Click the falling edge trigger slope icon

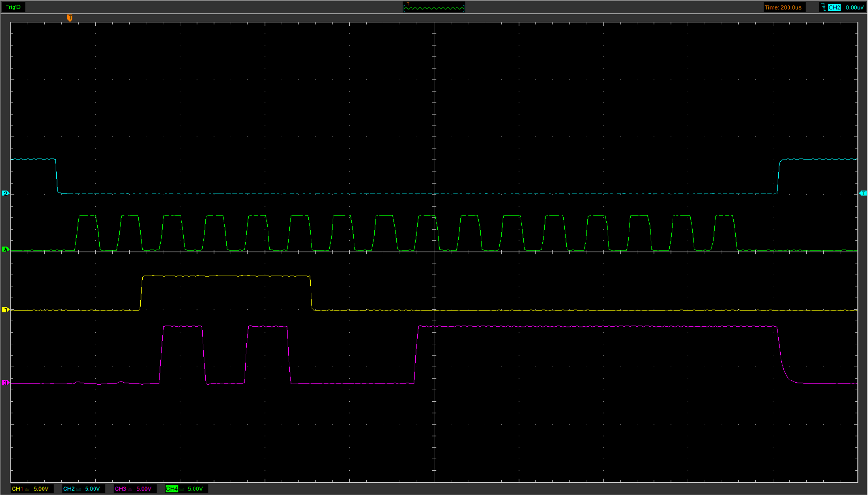pyautogui.click(x=823, y=7)
